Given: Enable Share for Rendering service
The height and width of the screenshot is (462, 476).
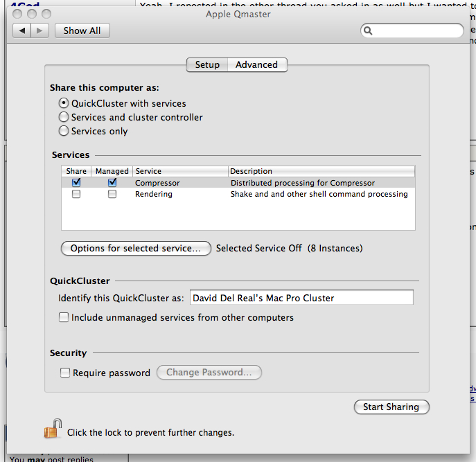Looking at the screenshot, I should coord(76,194).
